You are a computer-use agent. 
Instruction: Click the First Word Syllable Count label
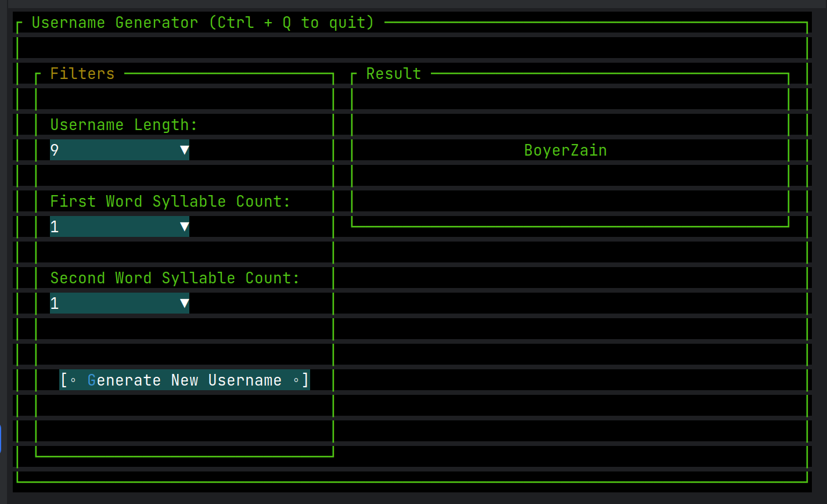tap(170, 201)
